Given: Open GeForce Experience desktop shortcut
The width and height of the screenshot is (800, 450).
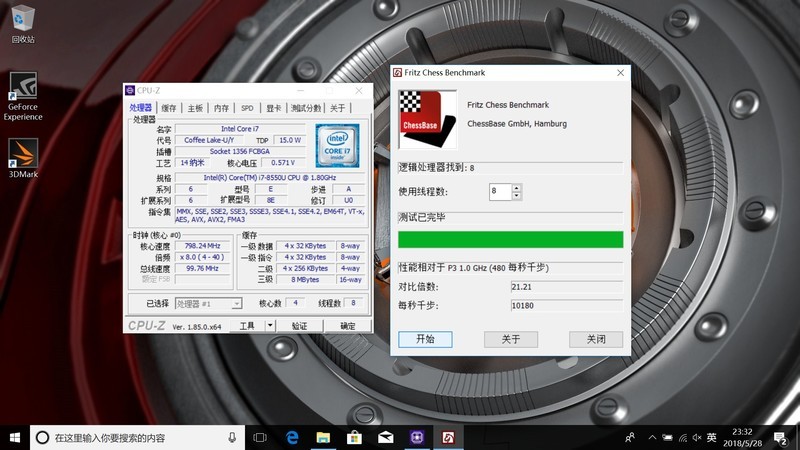Looking at the screenshot, I should (23, 96).
